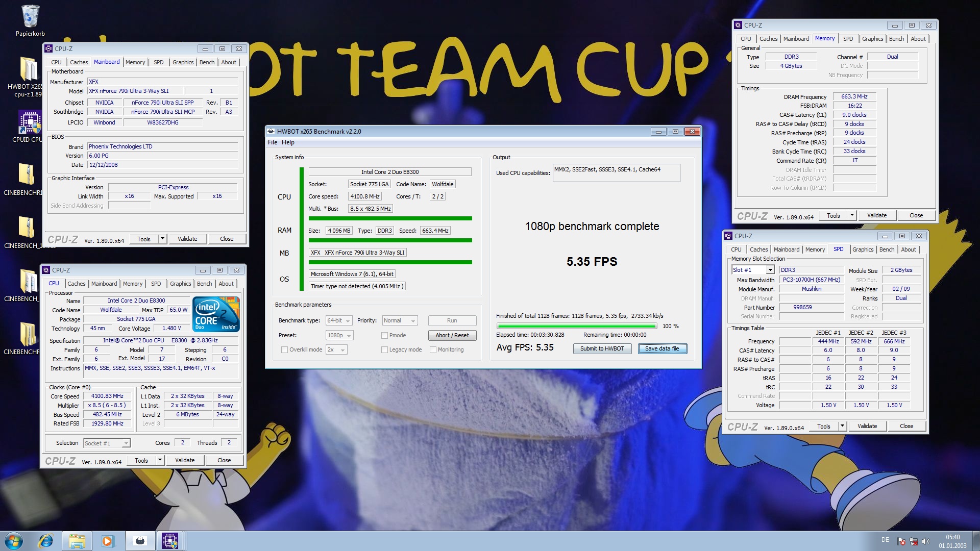Click the Submit to HWBOT button
Viewport: 980px width, 551px height.
pos(602,348)
